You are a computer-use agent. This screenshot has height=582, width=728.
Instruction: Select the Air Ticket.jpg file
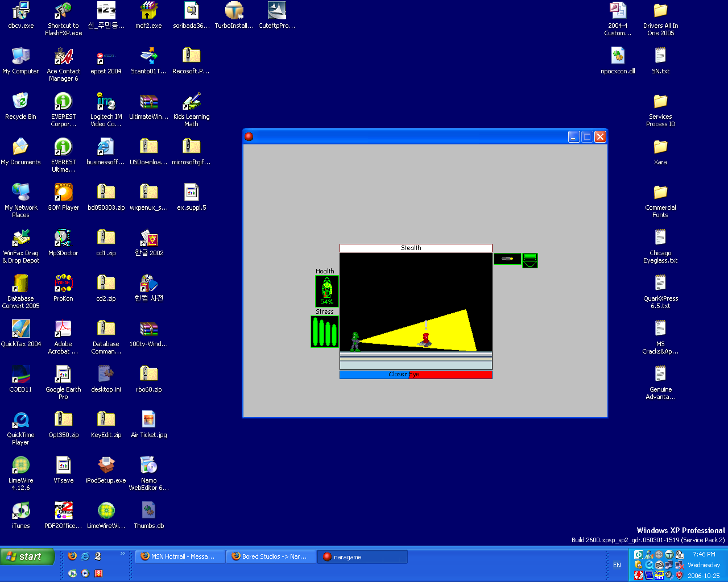click(x=149, y=424)
